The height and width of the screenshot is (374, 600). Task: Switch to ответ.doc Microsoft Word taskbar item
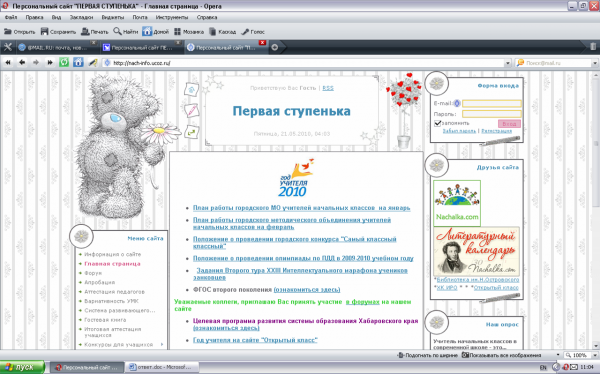[x=162, y=367]
